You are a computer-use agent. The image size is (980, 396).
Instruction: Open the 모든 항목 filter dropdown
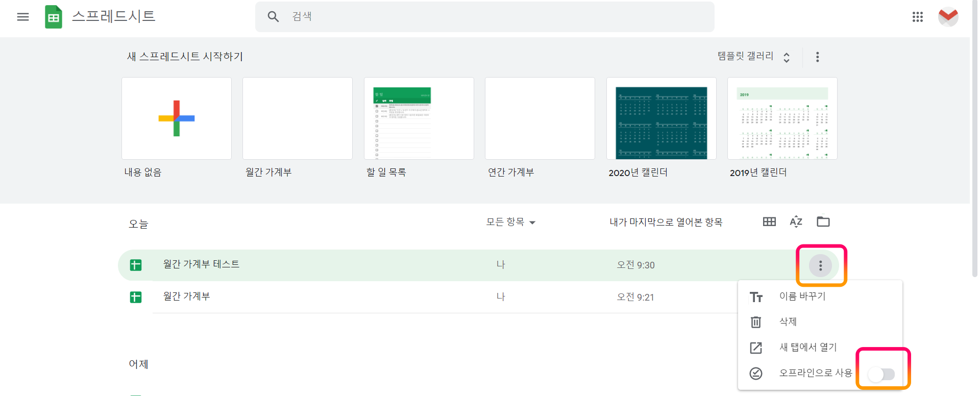pyautogui.click(x=510, y=222)
